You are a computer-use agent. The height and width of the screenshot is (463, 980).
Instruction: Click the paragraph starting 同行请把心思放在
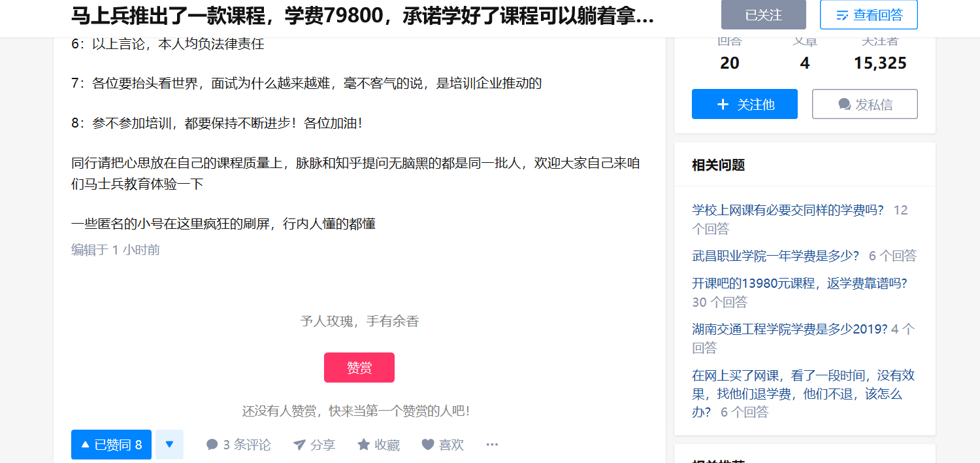coord(355,173)
